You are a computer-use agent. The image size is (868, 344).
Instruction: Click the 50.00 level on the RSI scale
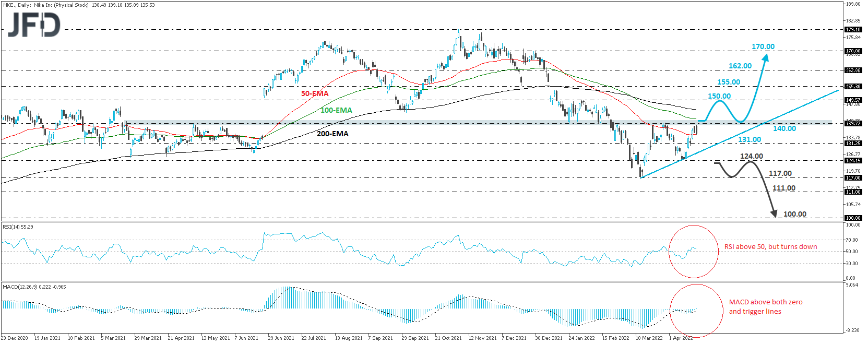(851, 252)
